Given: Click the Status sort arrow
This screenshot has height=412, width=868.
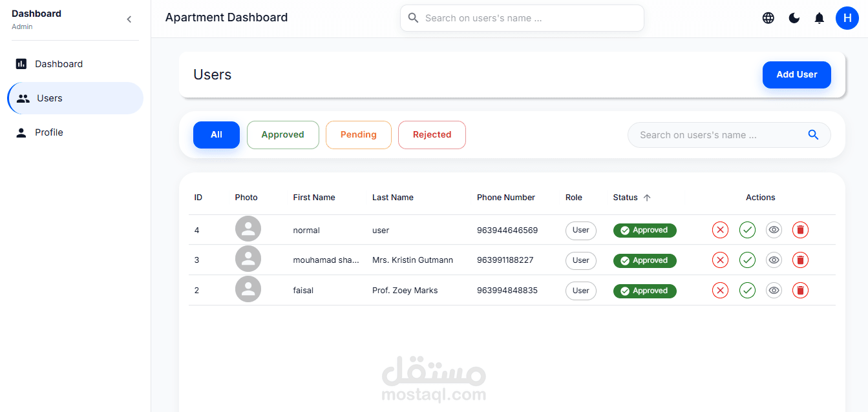Looking at the screenshot, I should click(647, 198).
